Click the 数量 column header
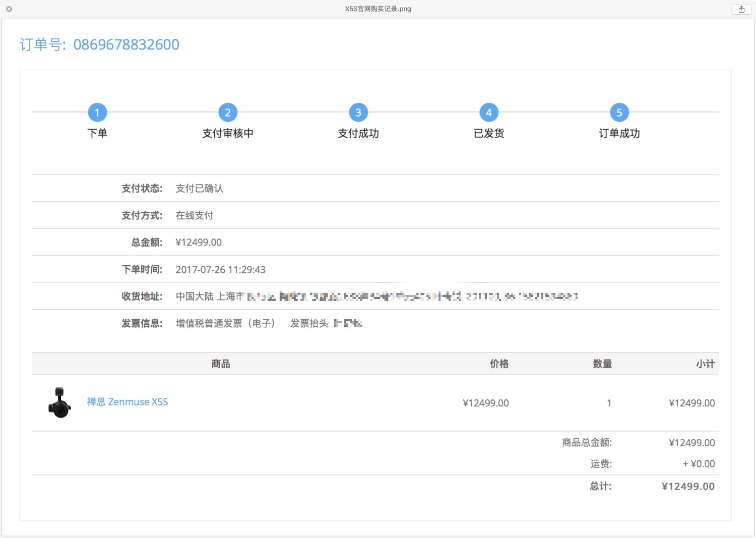The image size is (756, 538). 602,364
